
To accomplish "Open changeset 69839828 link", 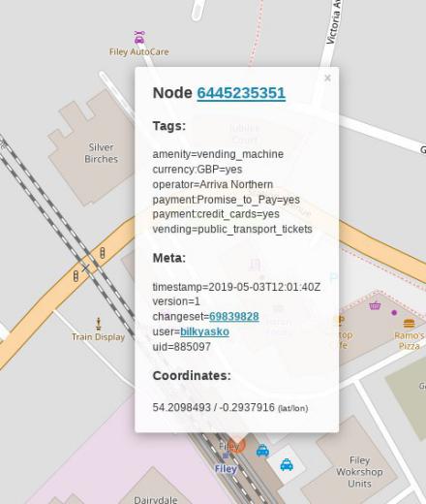I will [234, 316].
